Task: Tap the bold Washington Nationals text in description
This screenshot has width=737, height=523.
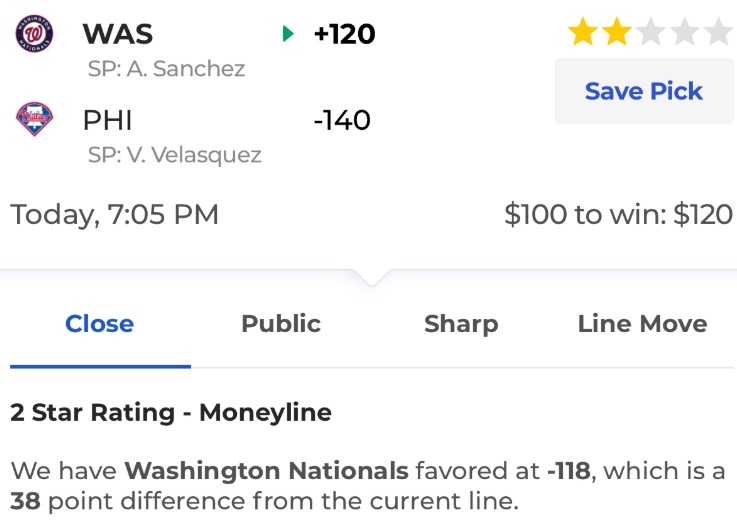Action: 267,470
